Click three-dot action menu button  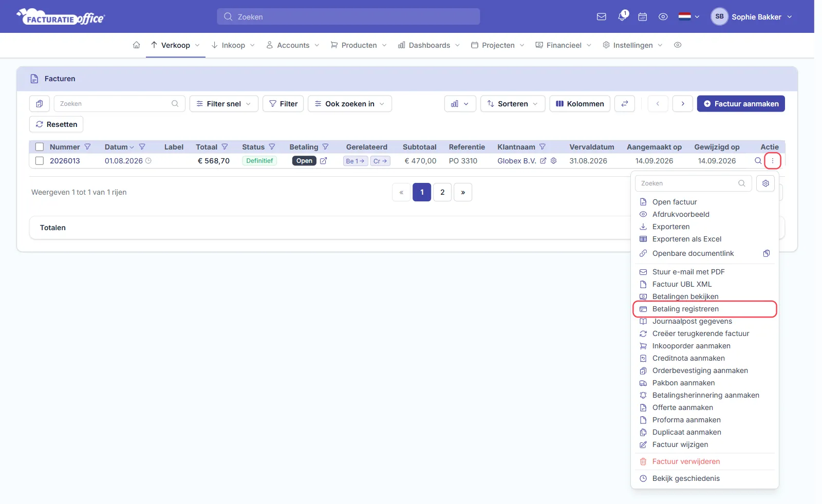coord(773,161)
